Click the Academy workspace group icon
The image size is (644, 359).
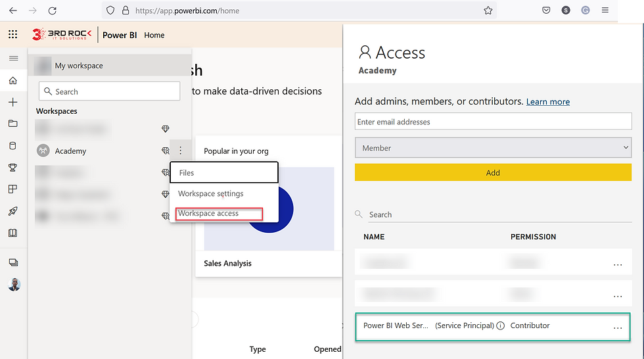coord(43,151)
